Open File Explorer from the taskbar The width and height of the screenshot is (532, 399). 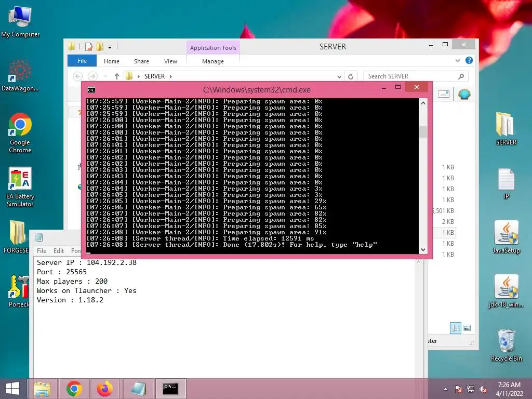tap(43, 389)
